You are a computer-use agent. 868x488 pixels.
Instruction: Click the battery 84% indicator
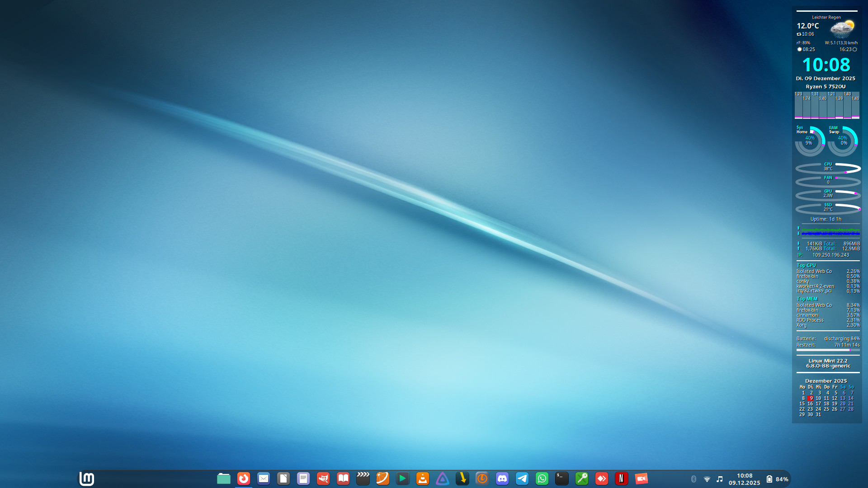(777, 479)
